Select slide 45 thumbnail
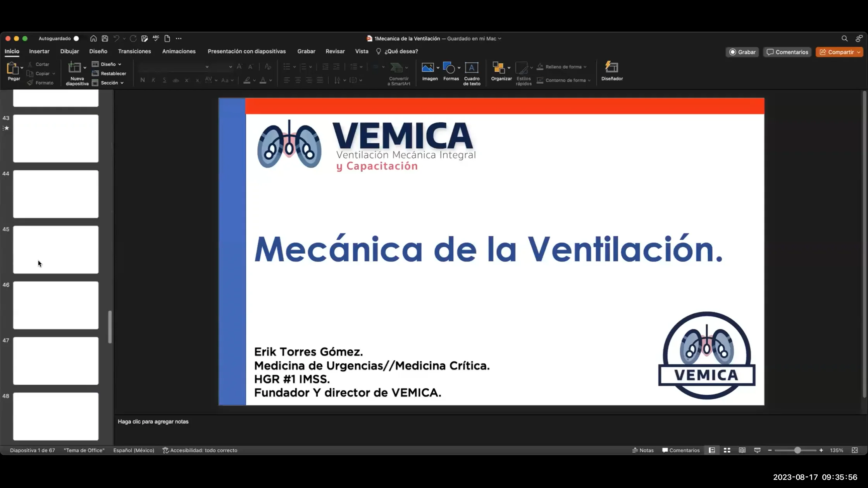 click(x=56, y=249)
